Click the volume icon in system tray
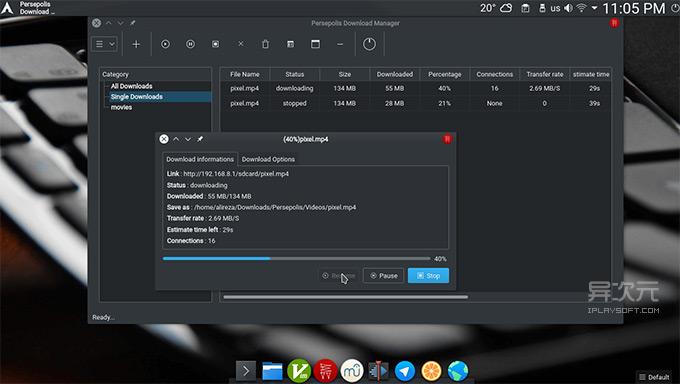Image resolution: width=680 pixels, height=384 pixels. point(569,8)
